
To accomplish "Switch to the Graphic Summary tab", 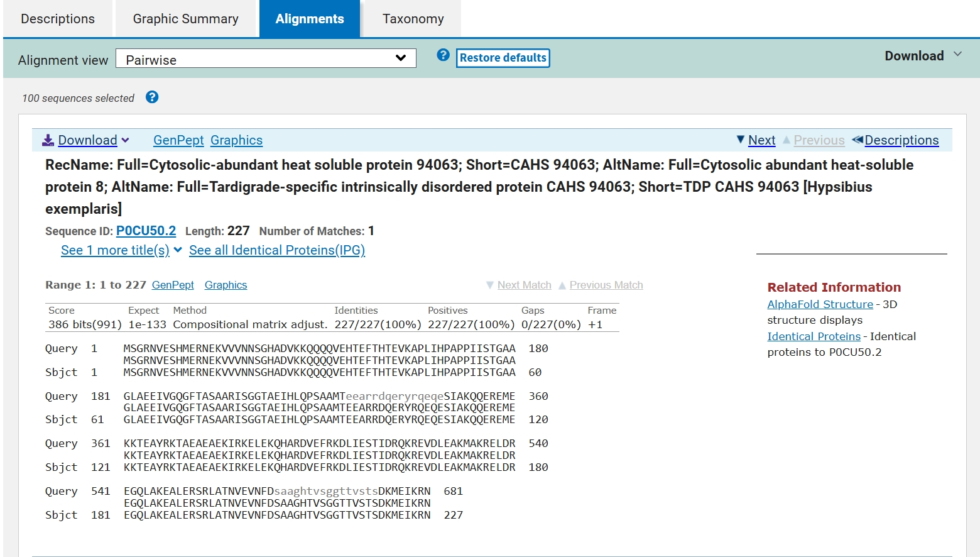I will coord(186,19).
